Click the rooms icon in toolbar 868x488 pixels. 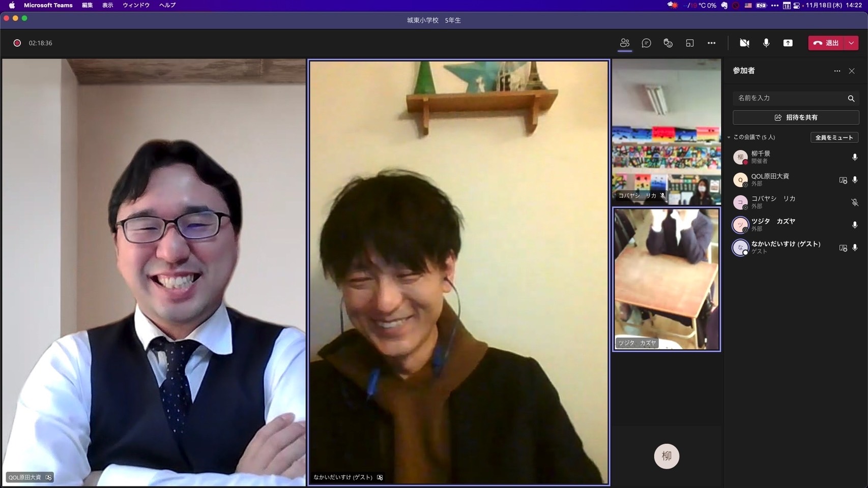click(x=689, y=43)
